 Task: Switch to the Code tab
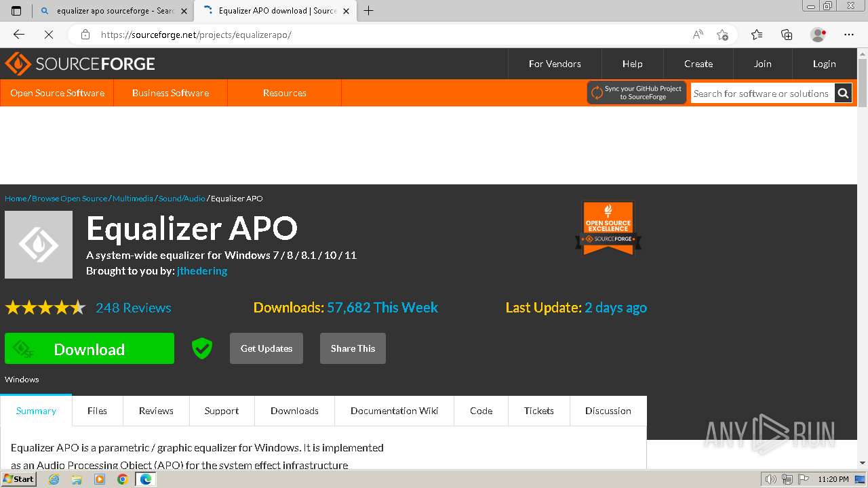point(481,411)
